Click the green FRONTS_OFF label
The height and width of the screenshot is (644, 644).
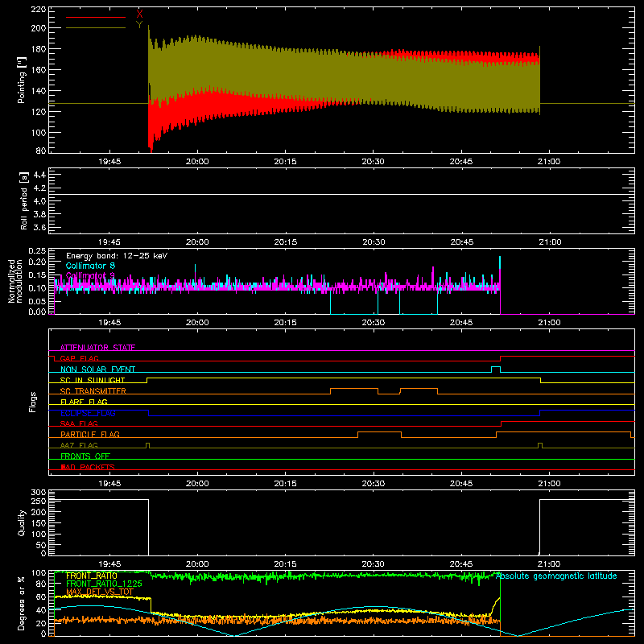pos(85,456)
